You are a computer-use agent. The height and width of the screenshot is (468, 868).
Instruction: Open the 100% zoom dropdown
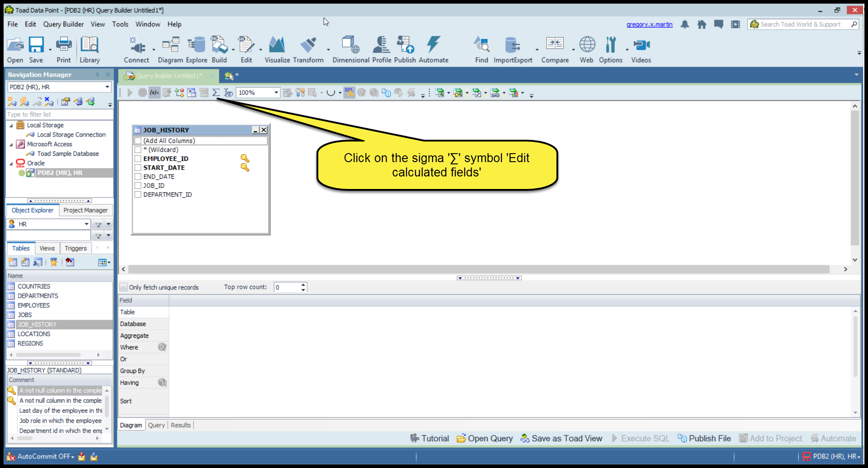pos(276,93)
